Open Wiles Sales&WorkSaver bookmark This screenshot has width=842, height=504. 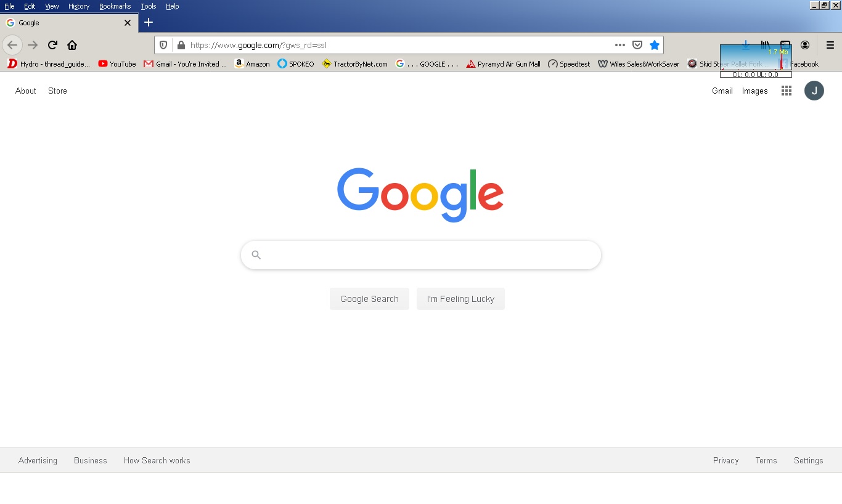(x=639, y=63)
